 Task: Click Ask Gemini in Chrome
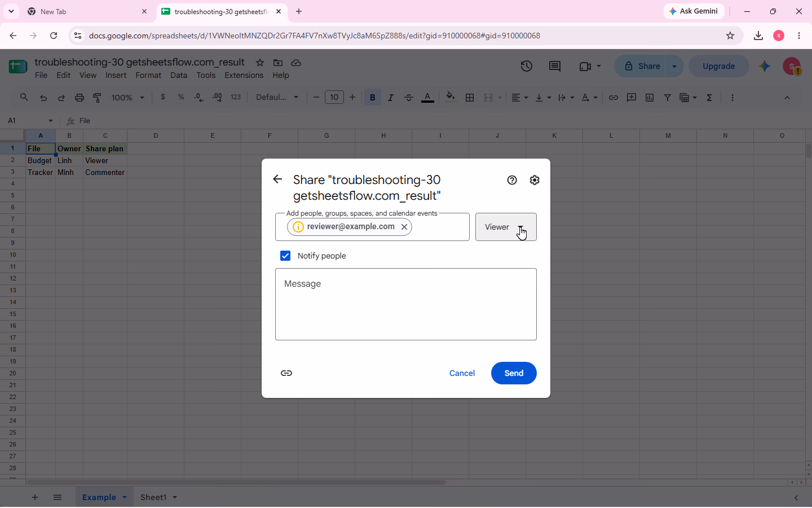point(694,11)
